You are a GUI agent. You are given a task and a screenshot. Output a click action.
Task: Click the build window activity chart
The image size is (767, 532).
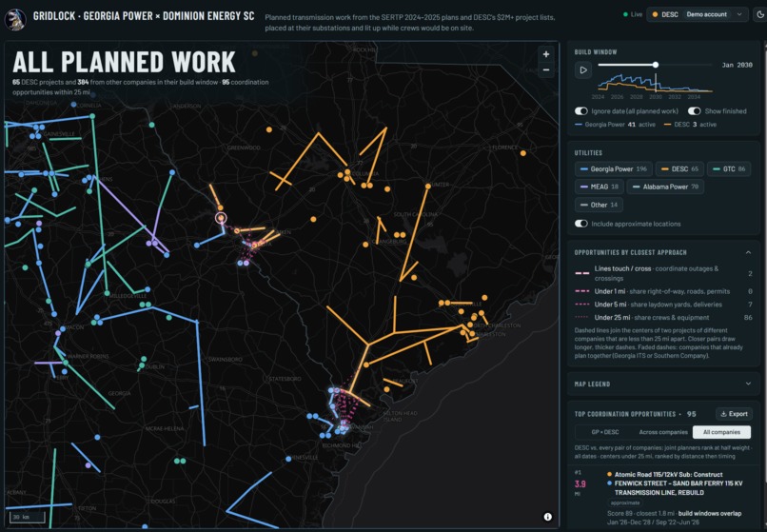click(x=655, y=83)
